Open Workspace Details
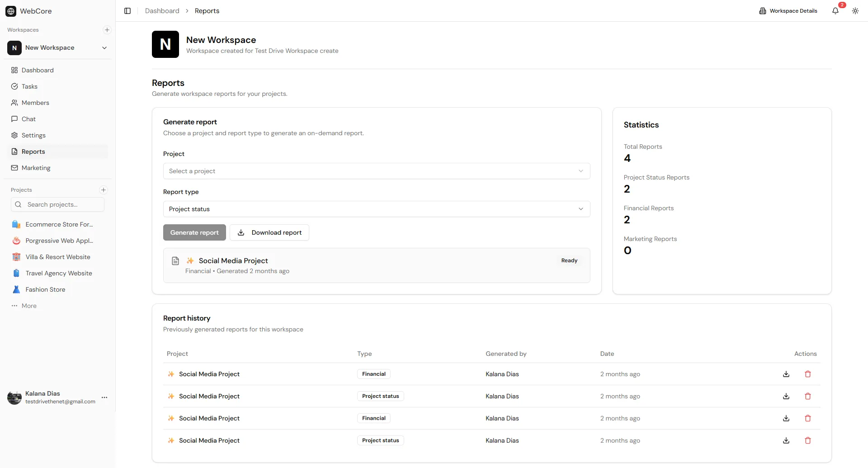The image size is (868, 468). [x=788, y=11]
